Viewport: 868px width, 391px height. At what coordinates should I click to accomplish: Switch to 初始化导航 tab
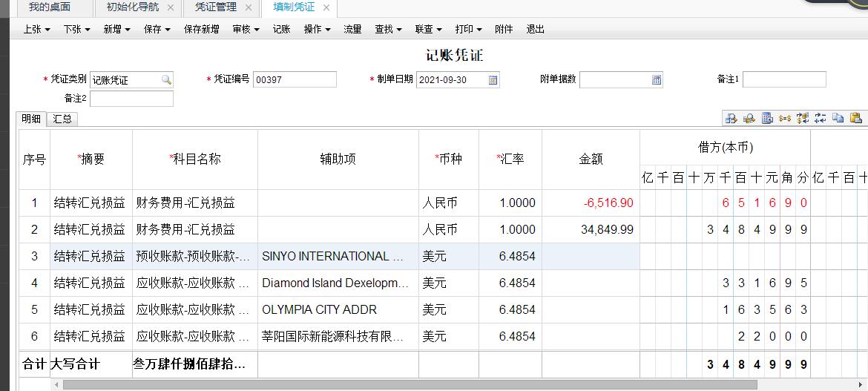coord(132,7)
